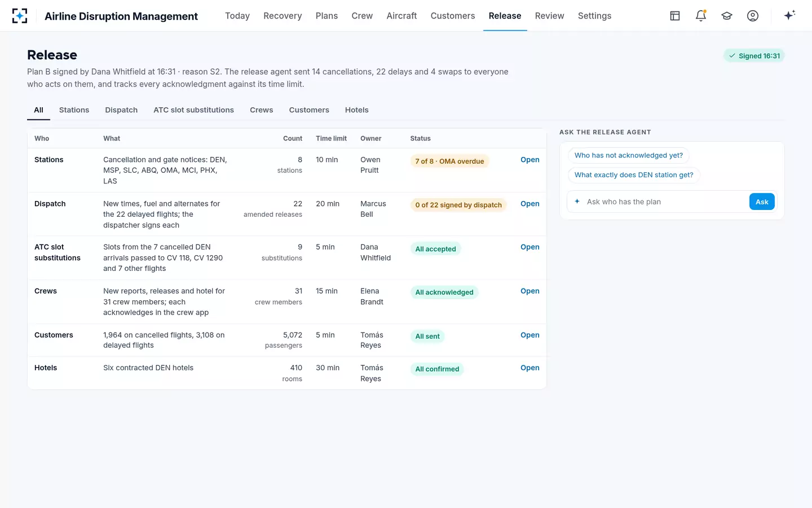Open the notifications bell
The height and width of the screenshot is (508, 812).
(701, 16)
